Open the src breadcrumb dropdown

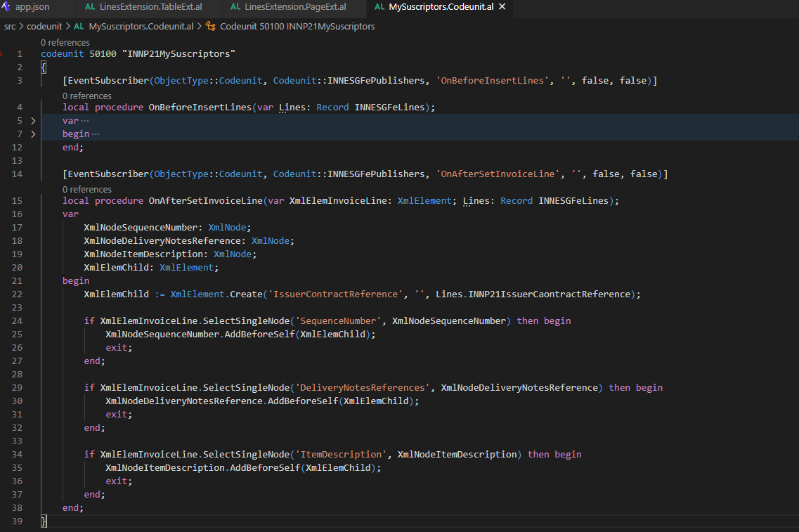click(10, 26)
